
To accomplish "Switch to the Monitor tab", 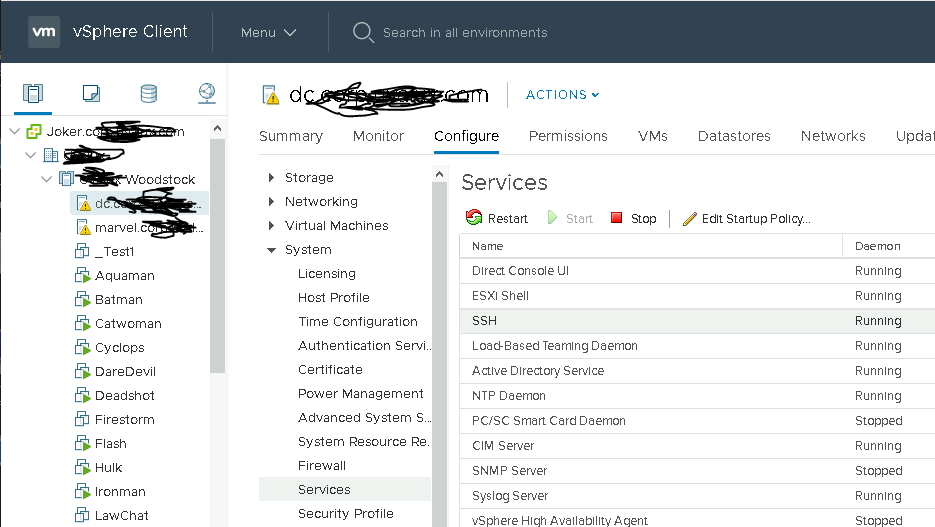I will (x=379, y=136).
